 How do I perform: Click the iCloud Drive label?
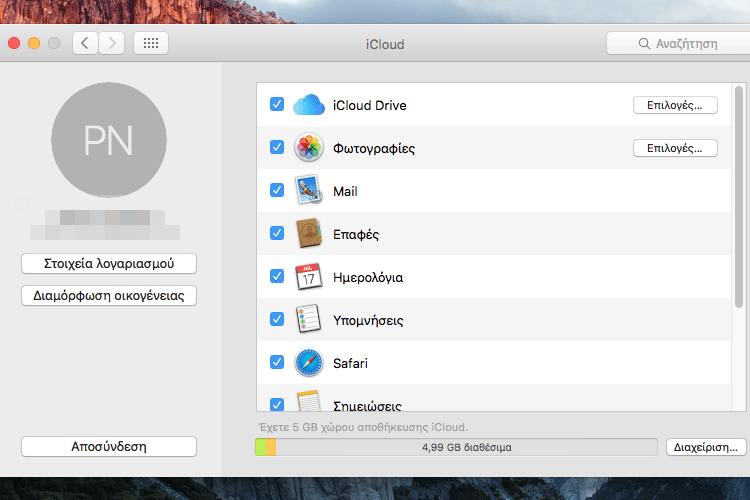tap(370, 105)
